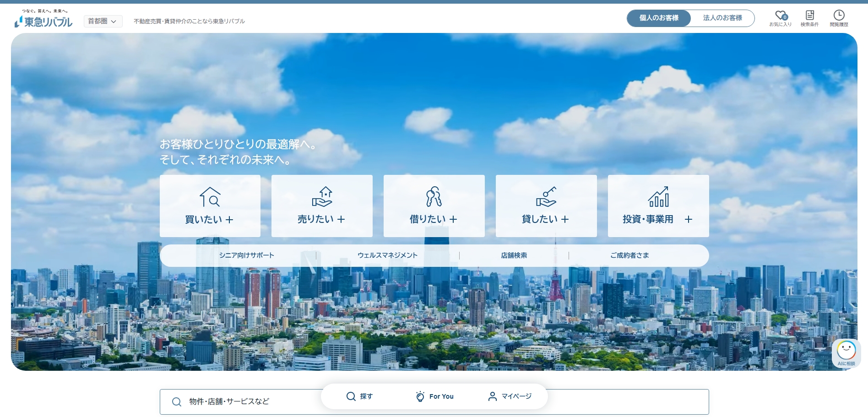Open the 首都圏 region dropdown
Viewport: 868px width, 417px height.
click(x=103, y=21)
